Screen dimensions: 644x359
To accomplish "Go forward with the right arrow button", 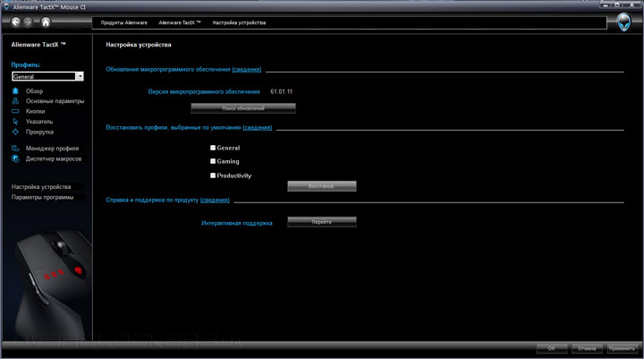I will pyautogui.click(x=28, y=21).
